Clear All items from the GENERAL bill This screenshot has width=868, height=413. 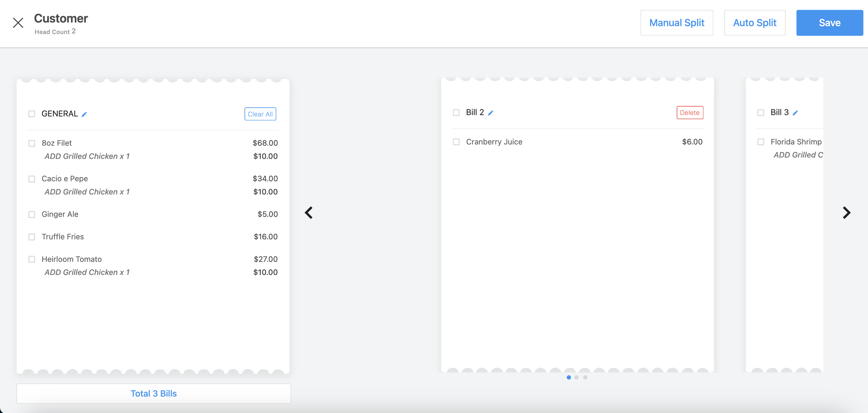[260, 114]
